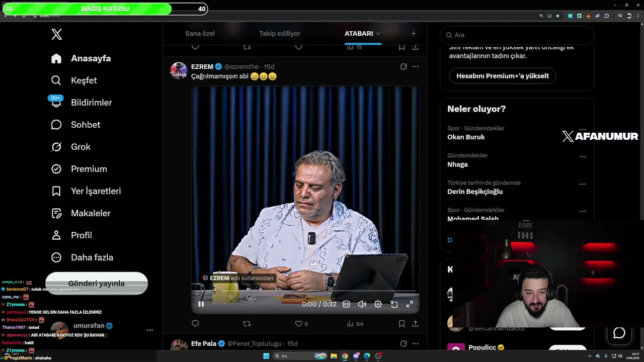Click Hesabını Premium+'a yükselt button

[x=503, y=76]
